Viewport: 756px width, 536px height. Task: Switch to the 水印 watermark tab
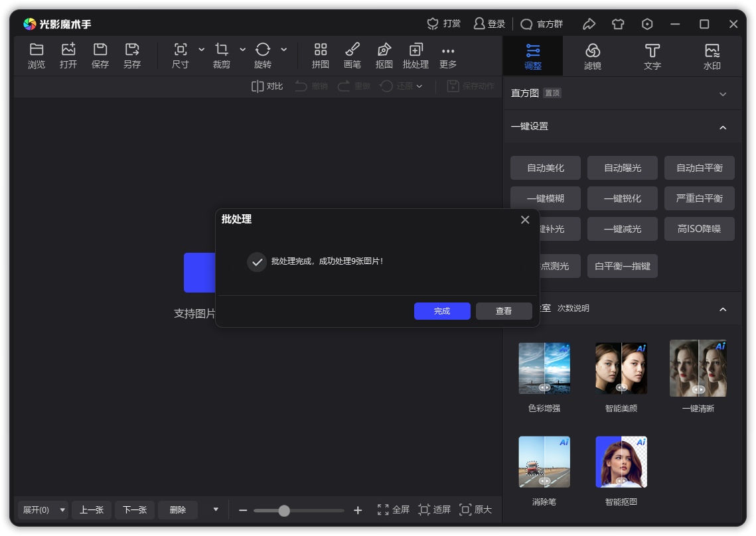click(712, 56)
